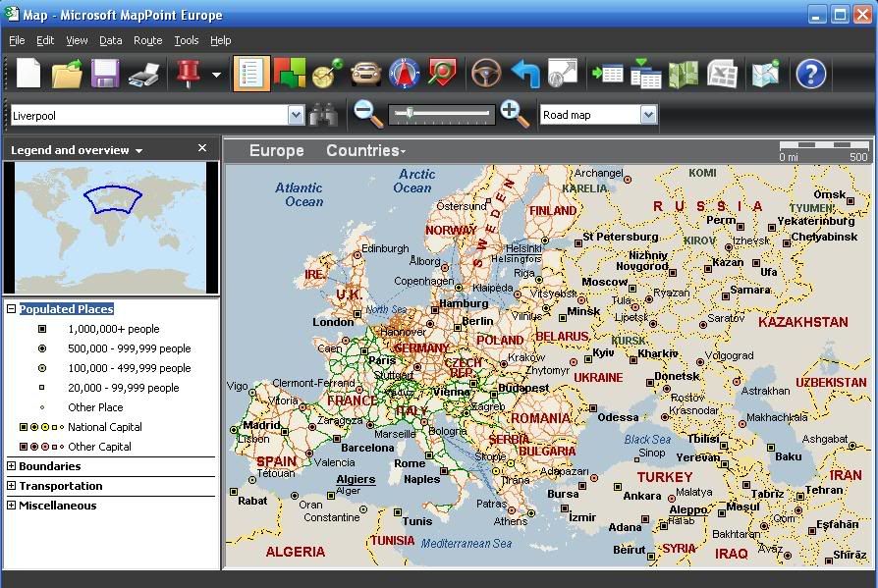Click the folded green map icon
The width and height of the screenshot is (878, 588).
[684, 74]
